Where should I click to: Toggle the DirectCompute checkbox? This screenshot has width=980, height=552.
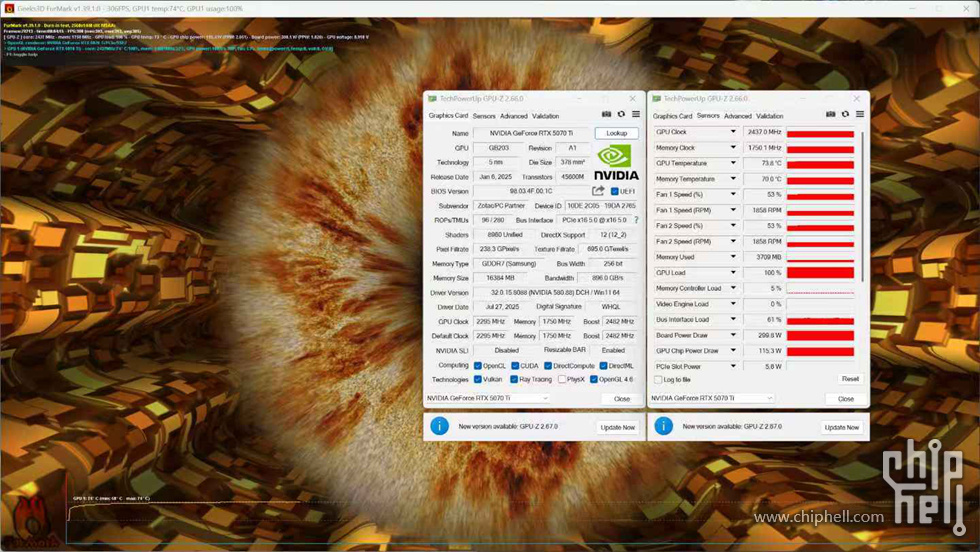(x=548, y=366)
